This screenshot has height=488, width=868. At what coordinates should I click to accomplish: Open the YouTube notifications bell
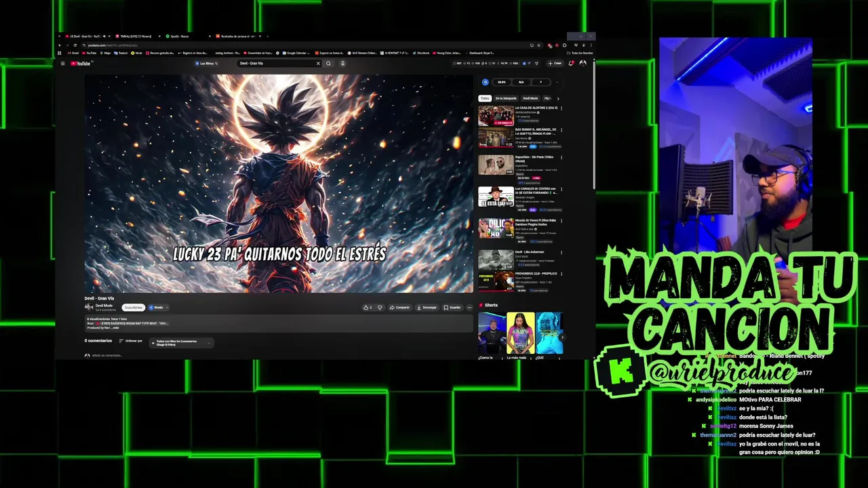[571, 64]
